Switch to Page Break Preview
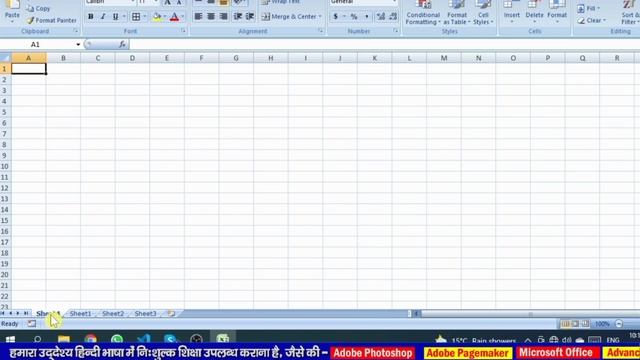640x360 pixels. coord(585,324)
